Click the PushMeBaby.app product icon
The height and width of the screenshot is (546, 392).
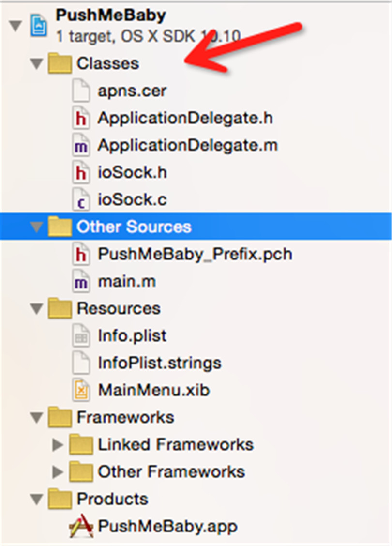tap(81, 527)
